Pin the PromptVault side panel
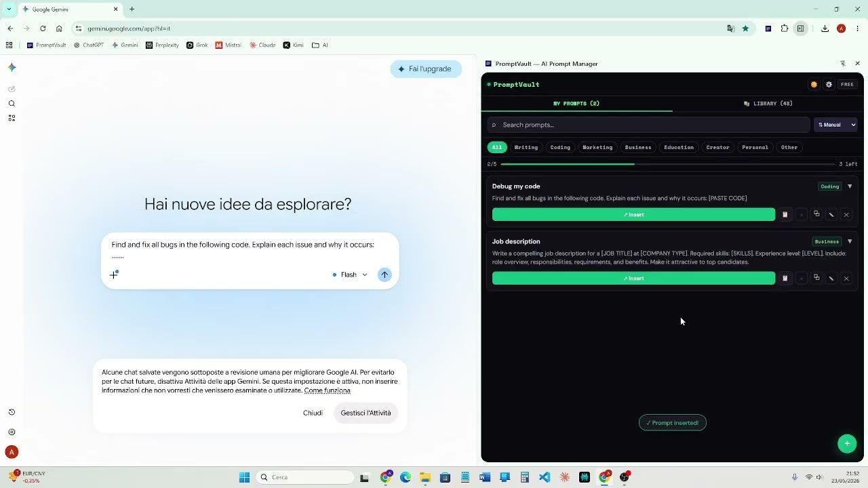 click(x=843, y=64)
